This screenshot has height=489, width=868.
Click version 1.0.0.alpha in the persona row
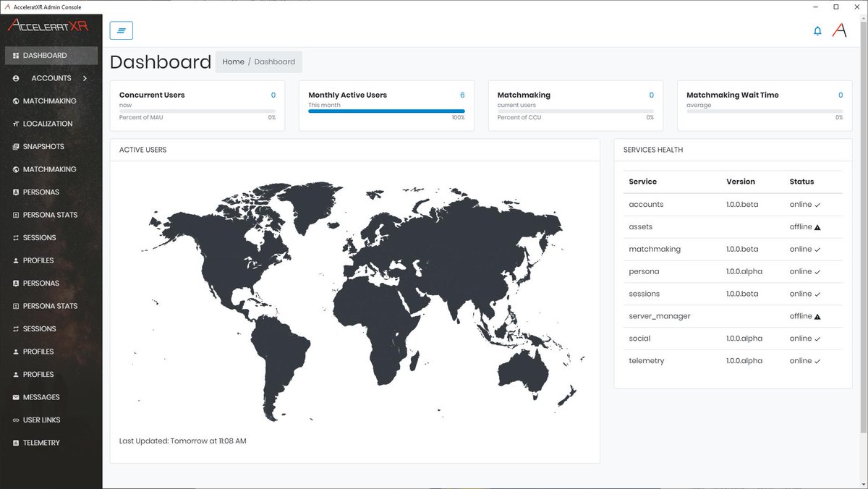pos(744,272)
